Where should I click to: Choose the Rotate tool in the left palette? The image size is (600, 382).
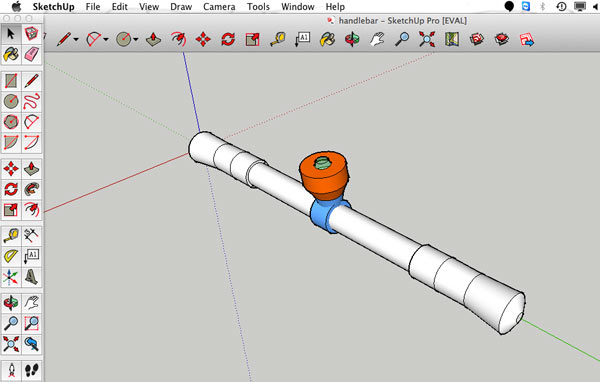coord(11,189)
